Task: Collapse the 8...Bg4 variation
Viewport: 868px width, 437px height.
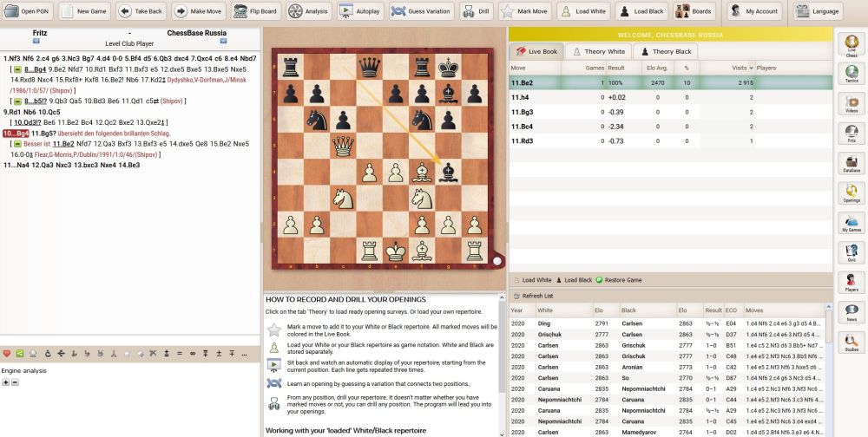Action: (x=17, y=68)
